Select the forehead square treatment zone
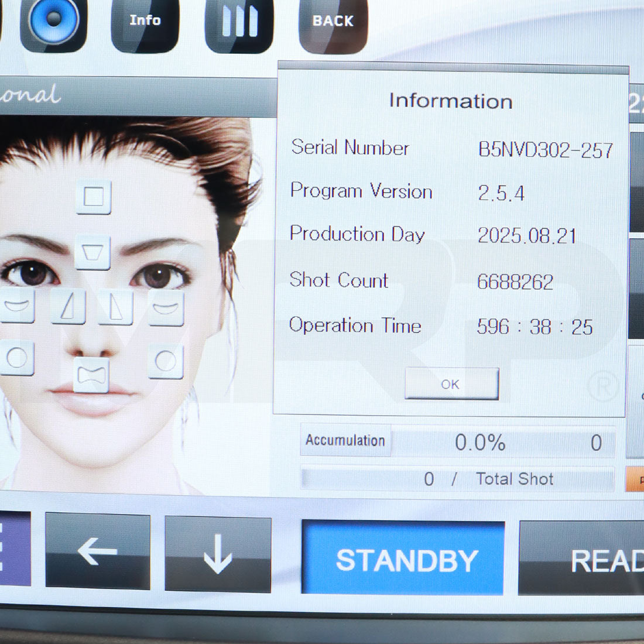 point(94,197)
